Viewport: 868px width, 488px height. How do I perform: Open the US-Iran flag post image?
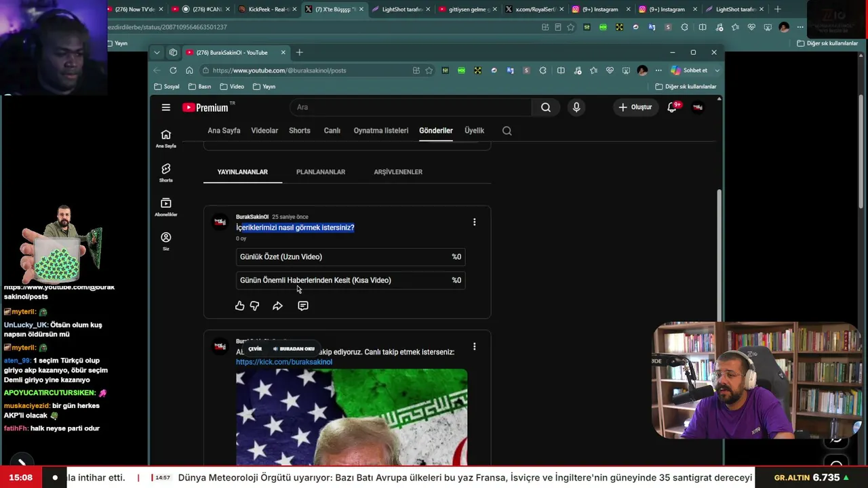coord(351,417)
